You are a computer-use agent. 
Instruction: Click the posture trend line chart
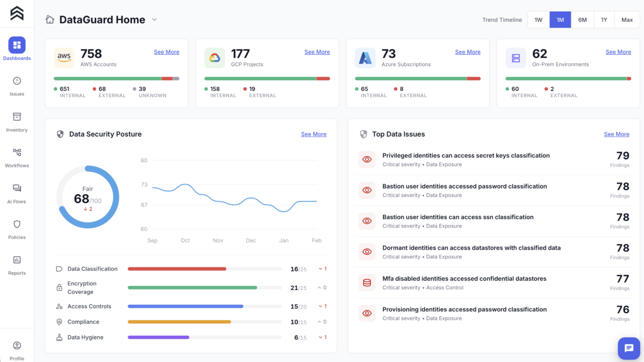pyautogui.click(x=234, y=197)
